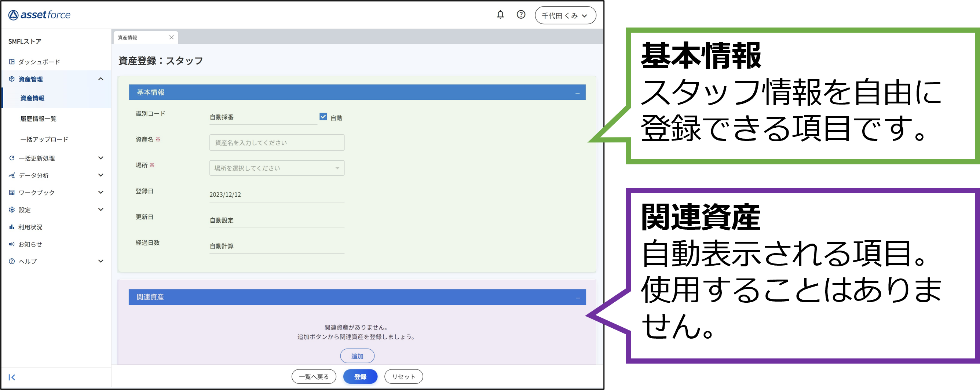Click the asset force logo
Screen dimensions: 980x390
pos(40,15)
